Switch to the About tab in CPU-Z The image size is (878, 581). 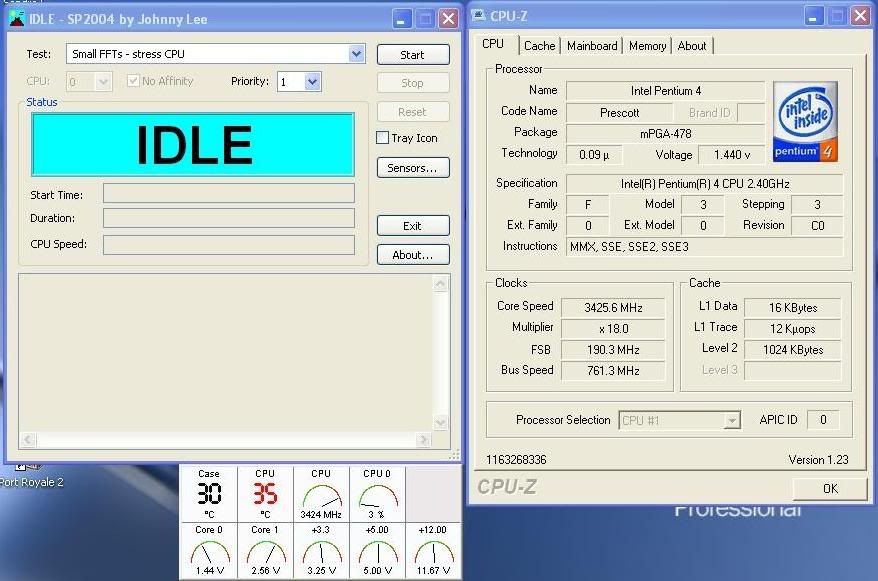click(x=692, y=46)
